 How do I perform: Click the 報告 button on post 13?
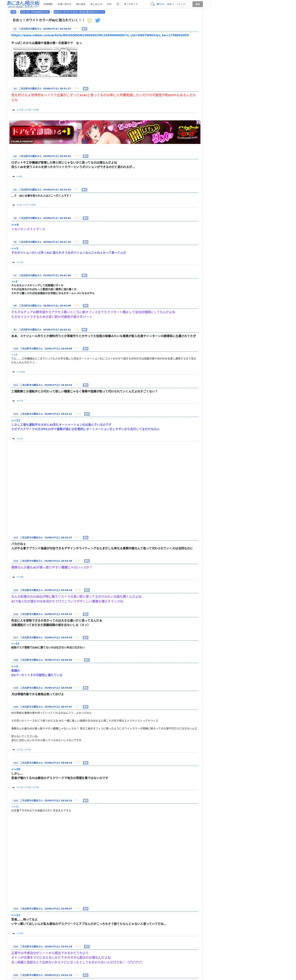86,538
